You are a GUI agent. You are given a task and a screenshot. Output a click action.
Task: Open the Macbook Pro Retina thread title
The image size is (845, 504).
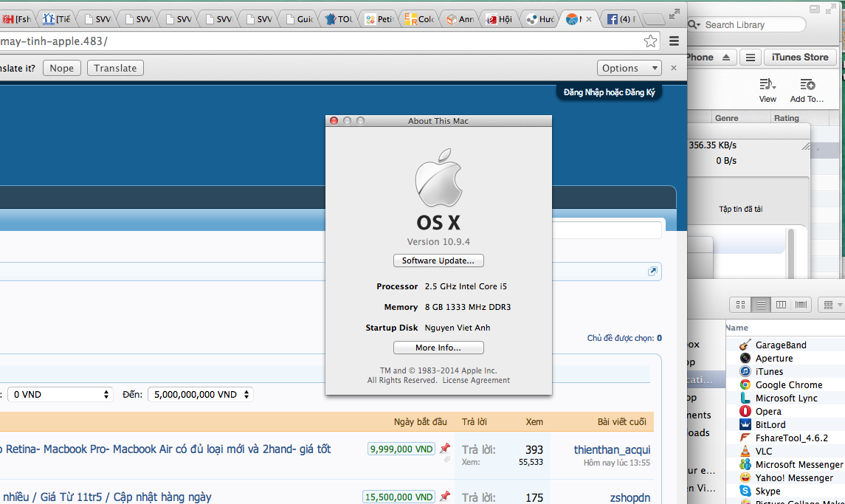click(165, 449)
